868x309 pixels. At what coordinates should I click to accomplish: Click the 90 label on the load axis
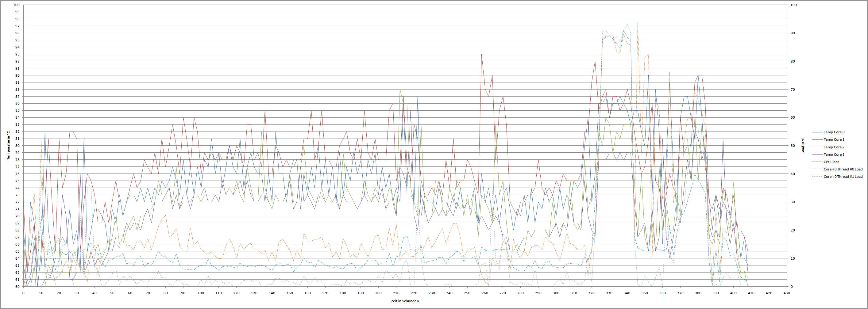coord(793,33)
